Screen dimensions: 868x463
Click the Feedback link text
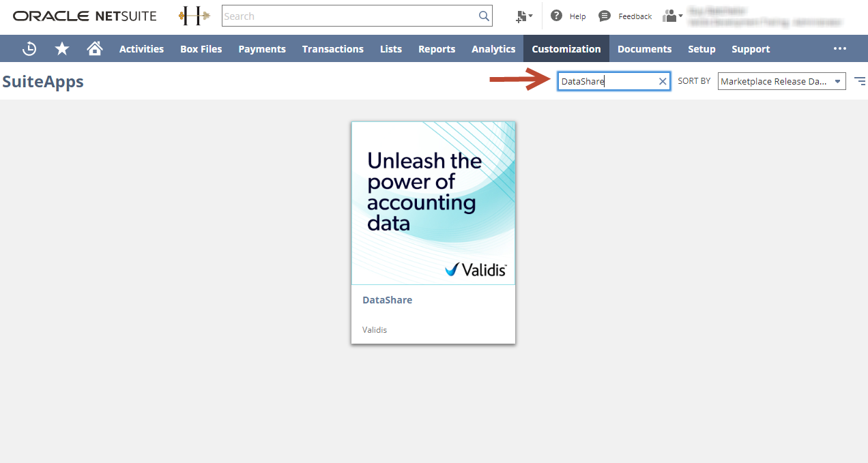click(x=635, y=16)
